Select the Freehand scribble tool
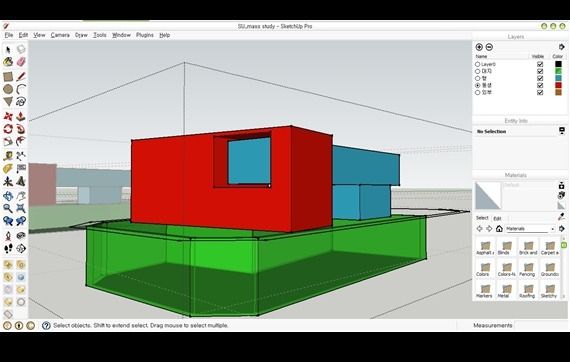 21,102
